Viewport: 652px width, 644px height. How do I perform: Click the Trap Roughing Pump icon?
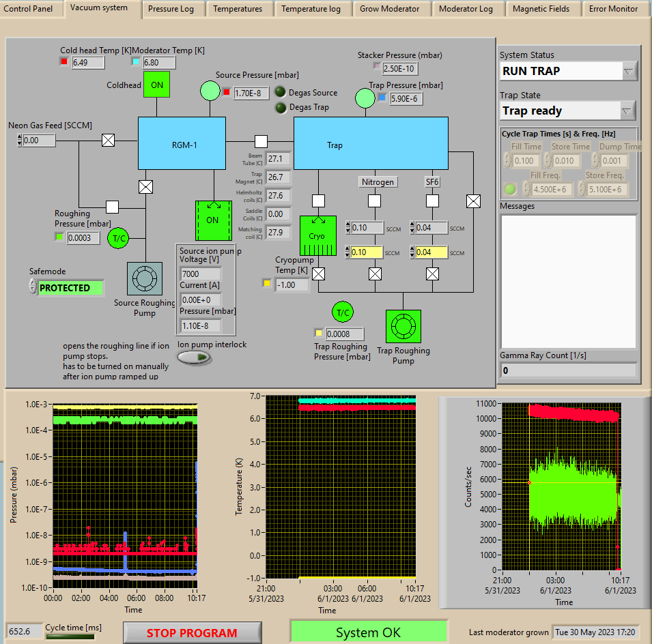click(x=403, y=327)
